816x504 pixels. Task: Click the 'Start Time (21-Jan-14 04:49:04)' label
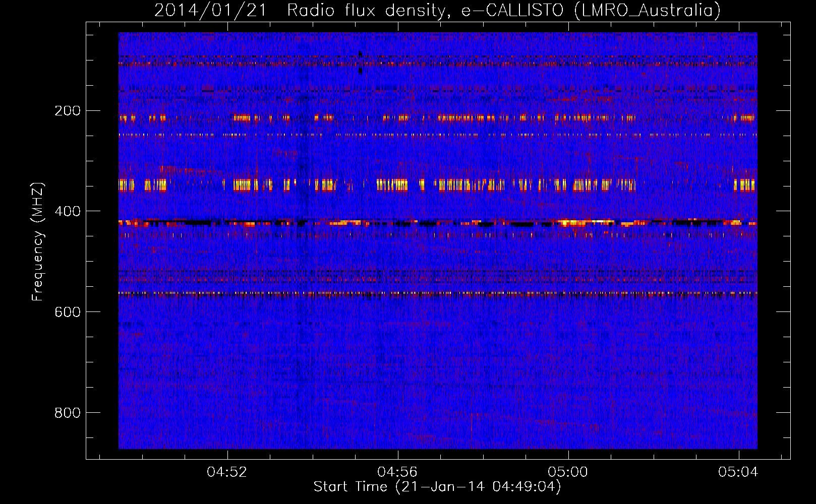click(437, 487)
